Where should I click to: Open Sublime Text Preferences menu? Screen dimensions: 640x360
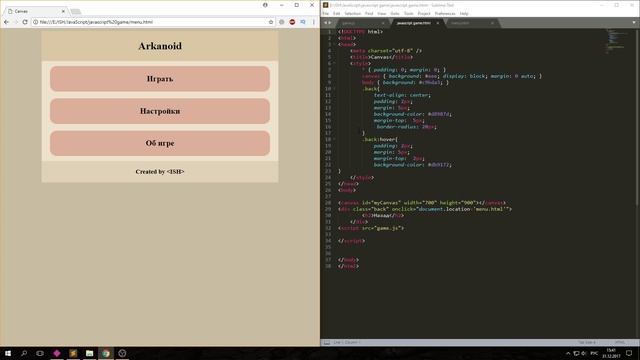445,13
